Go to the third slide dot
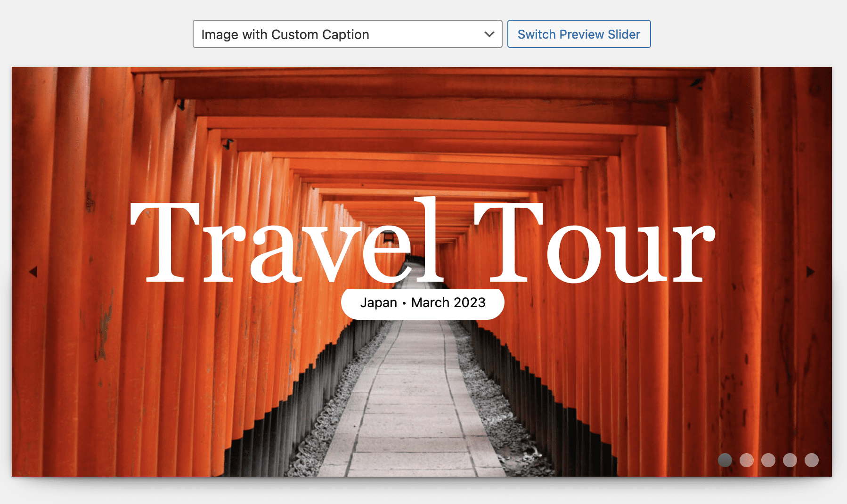The image size is (847, 504). 768,460
